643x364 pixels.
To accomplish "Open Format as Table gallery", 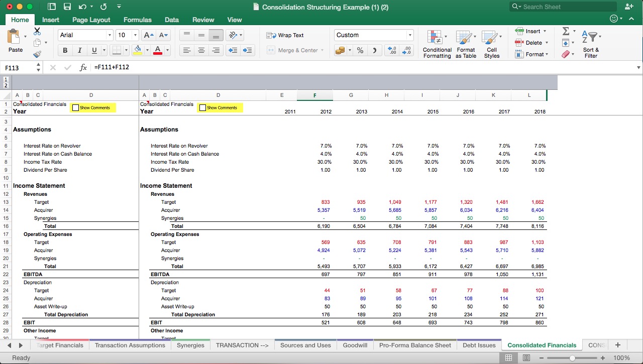I will [x=466, y=44].
